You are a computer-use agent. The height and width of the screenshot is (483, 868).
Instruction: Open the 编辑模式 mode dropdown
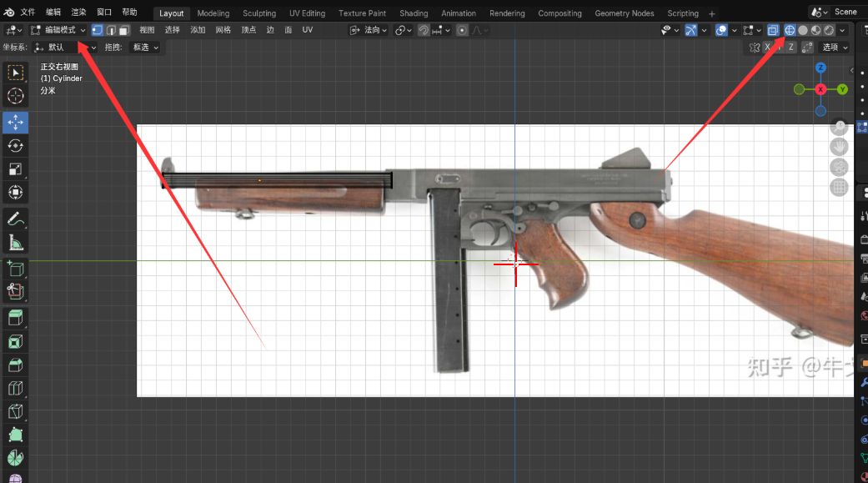tap(58, 30)
